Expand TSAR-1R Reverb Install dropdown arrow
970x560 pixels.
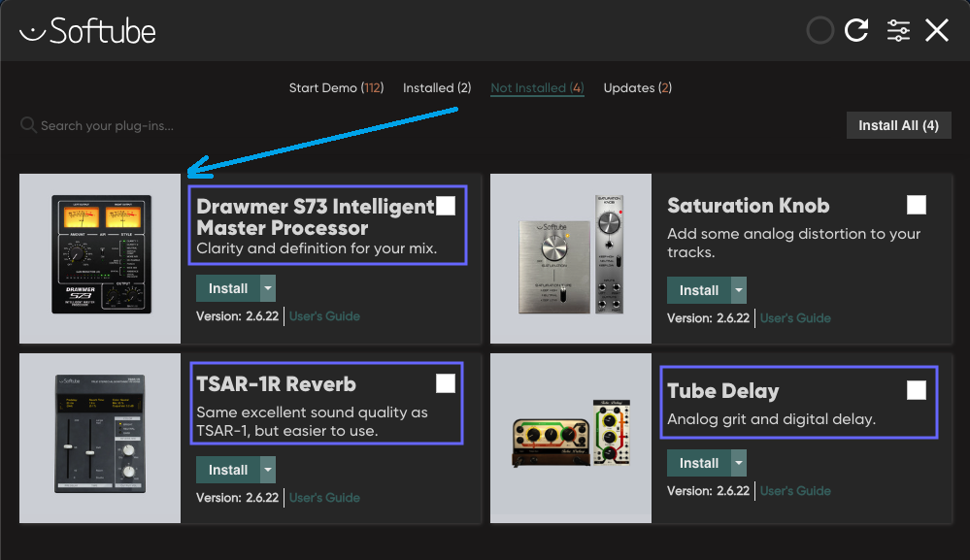point(268,470)
